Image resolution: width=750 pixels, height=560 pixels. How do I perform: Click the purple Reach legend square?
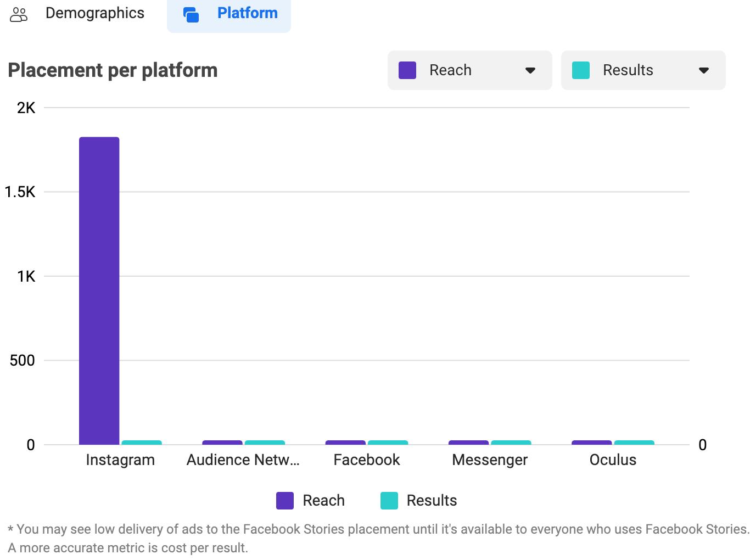285,500
